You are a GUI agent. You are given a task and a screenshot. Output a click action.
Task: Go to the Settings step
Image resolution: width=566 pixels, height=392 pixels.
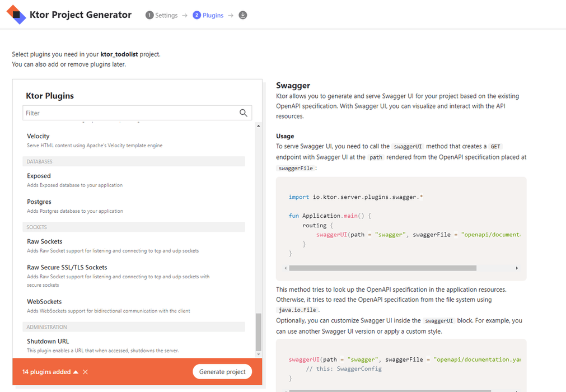(x=162, y=15)
